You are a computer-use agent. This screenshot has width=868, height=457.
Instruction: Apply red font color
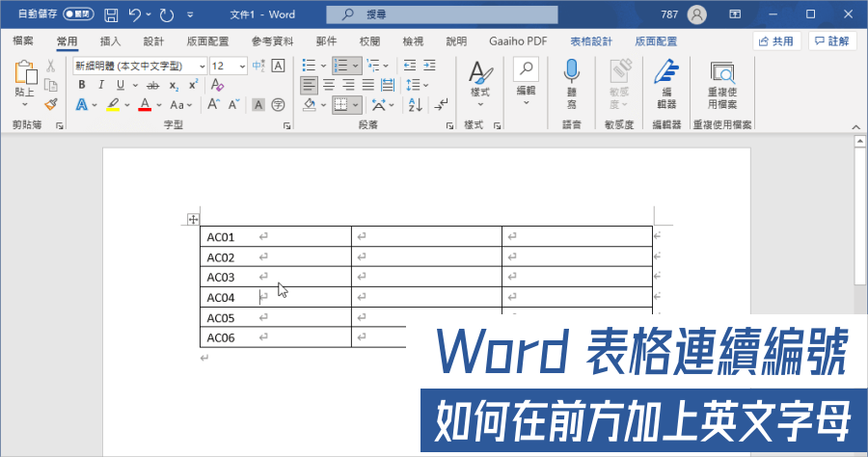pyautogui.click(x=145, y=104)
